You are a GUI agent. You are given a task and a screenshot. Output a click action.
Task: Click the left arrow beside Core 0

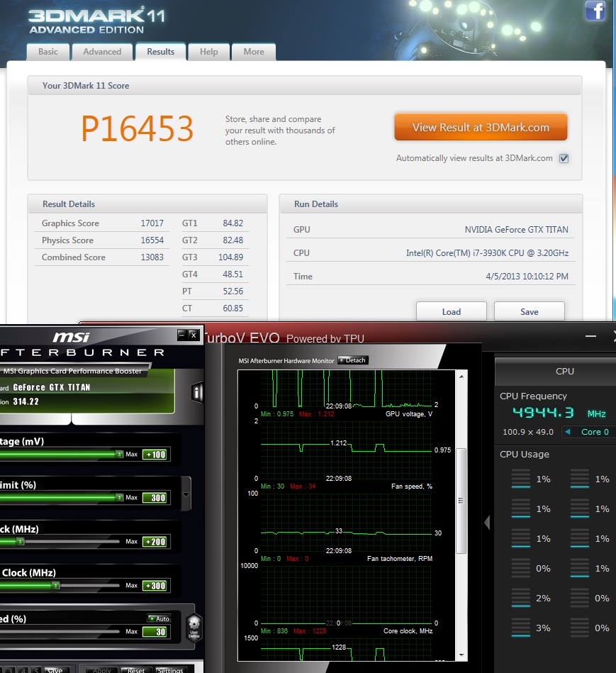coord(568,432)
